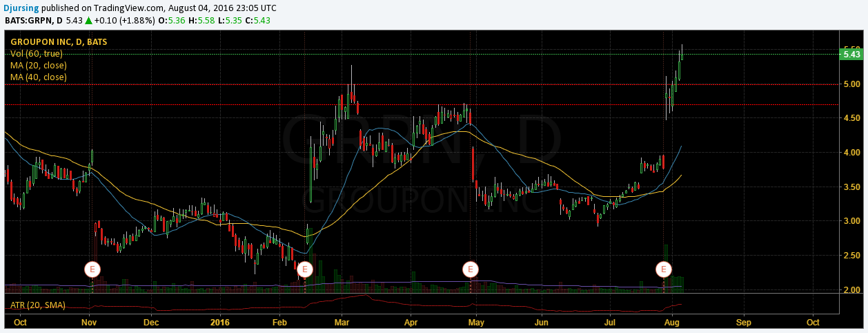Click the 4.50 price axis label
Viewport: 868px width, 333px height.
pyautogui.click(x=851, y=118)
